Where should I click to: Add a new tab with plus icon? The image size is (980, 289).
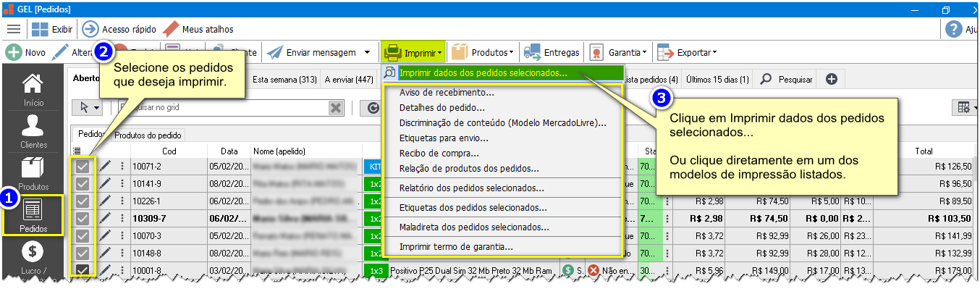pos(831,79)
